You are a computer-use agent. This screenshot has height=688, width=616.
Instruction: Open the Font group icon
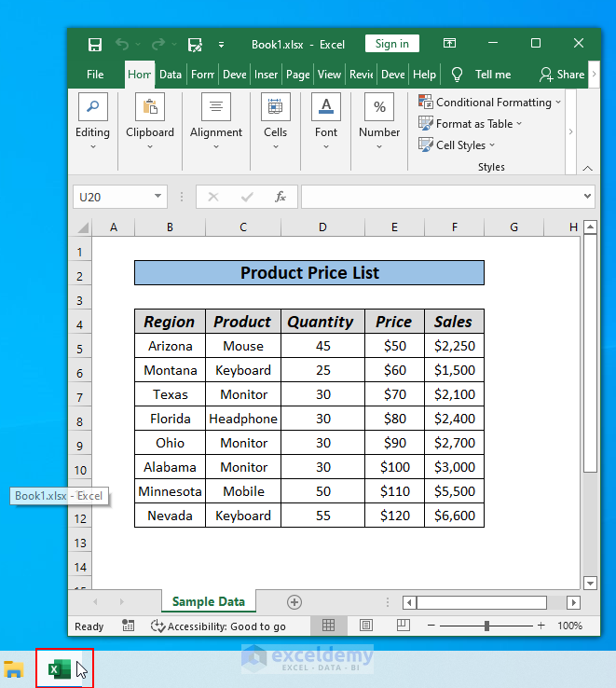tap(326, 106)
